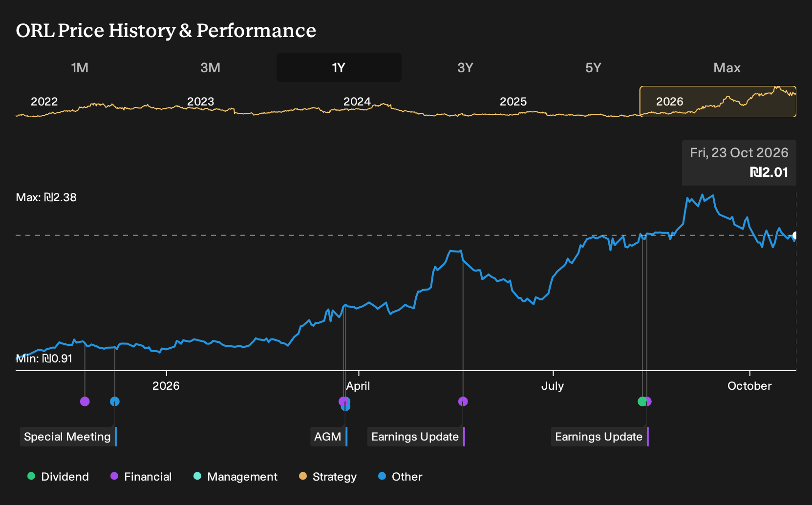Image resolution: width=812 pixels, height=505 pixels.
Task: Jump to 2023 in overview sparkline
Action: pos(200,102)
